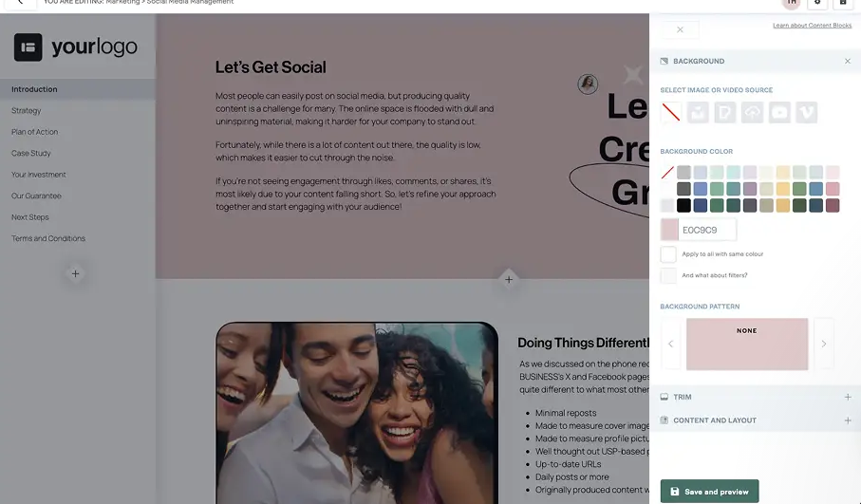The width and height of the screenshot is (861, 504).
Task: Close the Background section with X
Action: pos(848,61)
